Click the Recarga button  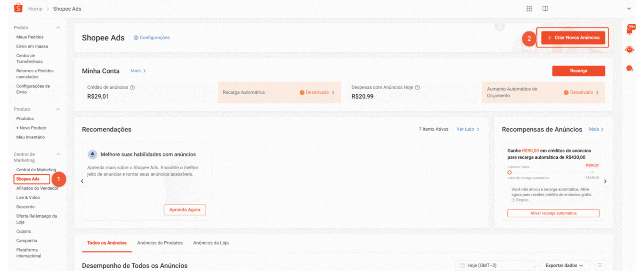tap(578, 71)
